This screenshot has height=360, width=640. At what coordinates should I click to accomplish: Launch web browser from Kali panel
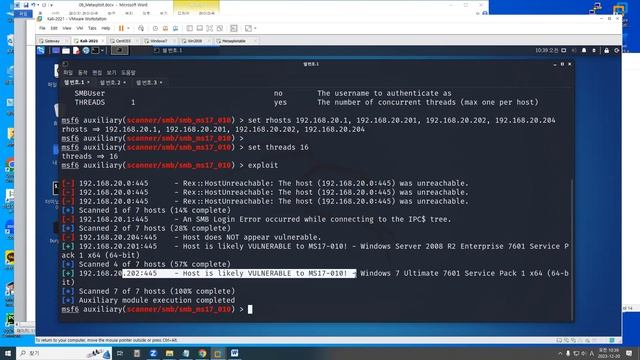point(86,51)
